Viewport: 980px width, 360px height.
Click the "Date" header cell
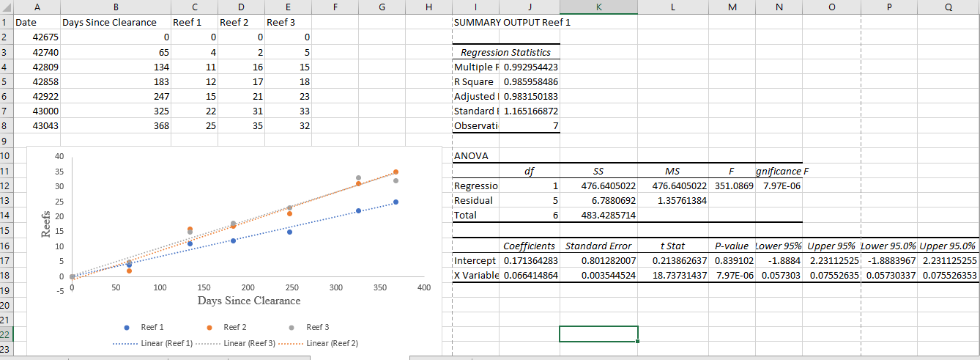point(37,22)
